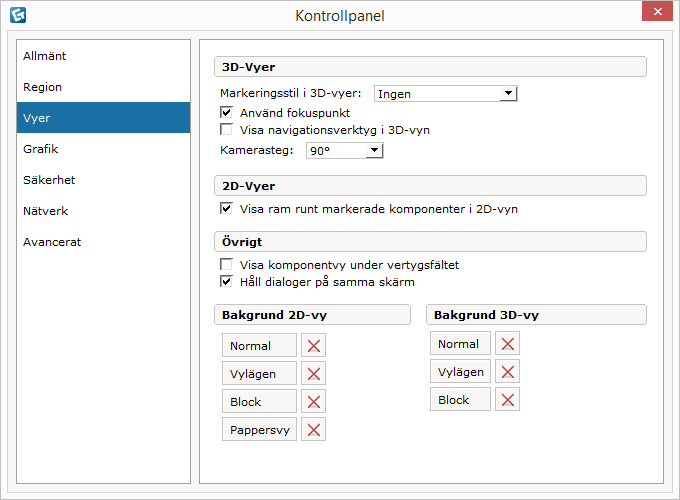Toggle Visa ram runt markerade komponenter checkbox
Screen dimensions: 680x500
[226, 209]
